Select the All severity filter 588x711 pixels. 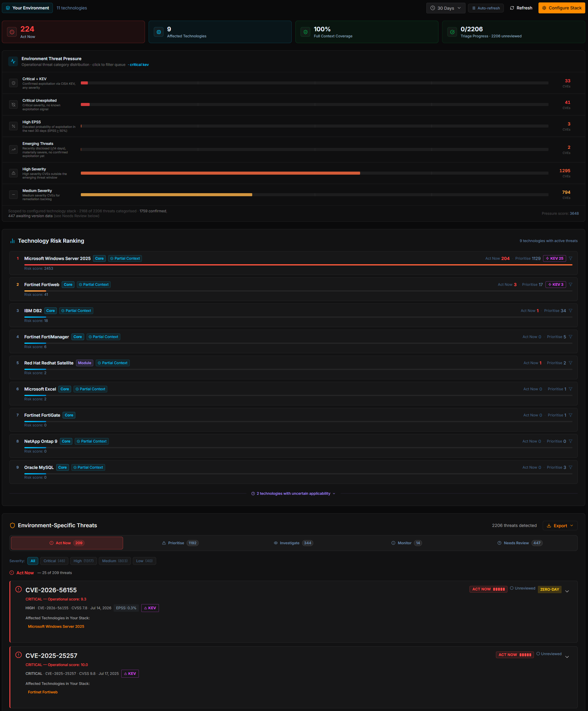33,561
